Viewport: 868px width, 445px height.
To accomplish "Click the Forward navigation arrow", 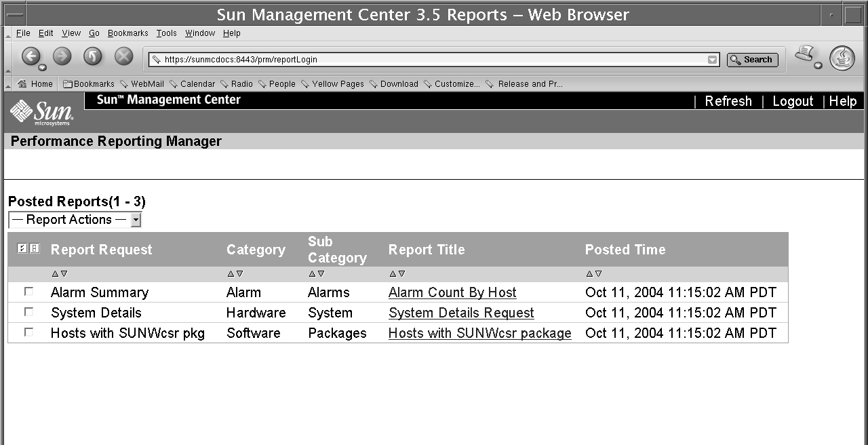I will coord(62,56).
